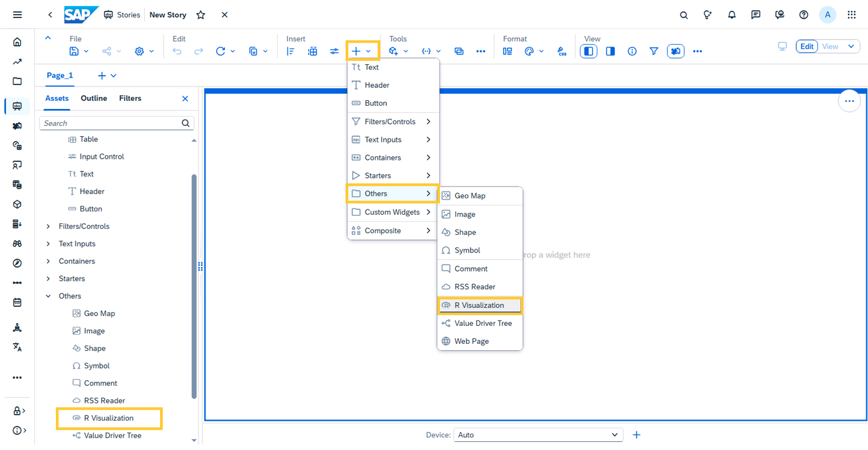868x450 pixels.
Task: Open the main navigation hamburger menu
Action: (x=17, y=15)
